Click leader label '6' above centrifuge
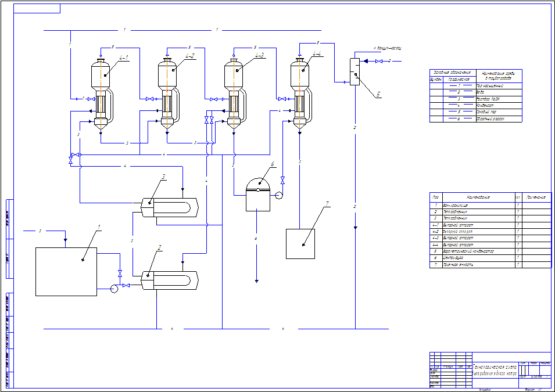555x392 pixels. click(272, 164)
